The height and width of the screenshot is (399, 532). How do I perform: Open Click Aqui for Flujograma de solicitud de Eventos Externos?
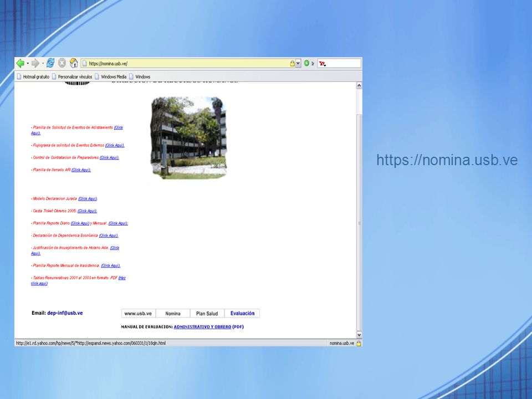coord(115,145)
